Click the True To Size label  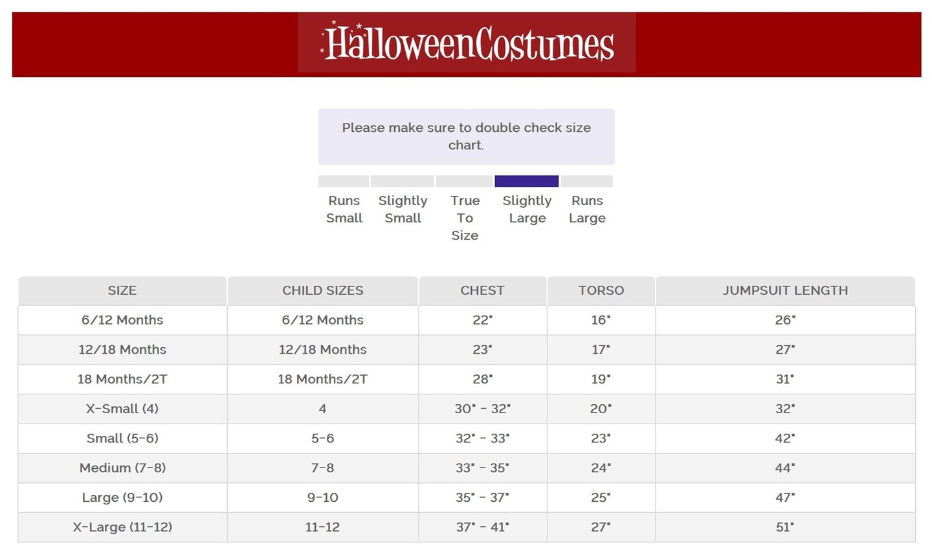[465, 218]
